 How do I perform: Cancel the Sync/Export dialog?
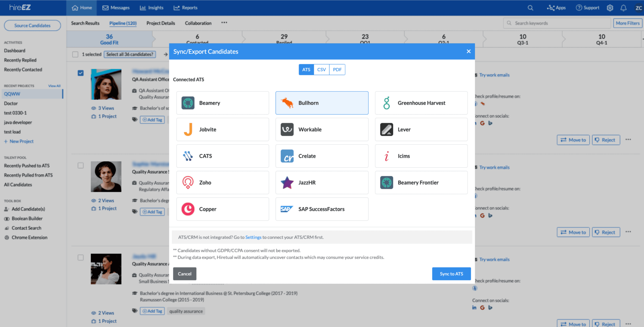pos(185,274)
